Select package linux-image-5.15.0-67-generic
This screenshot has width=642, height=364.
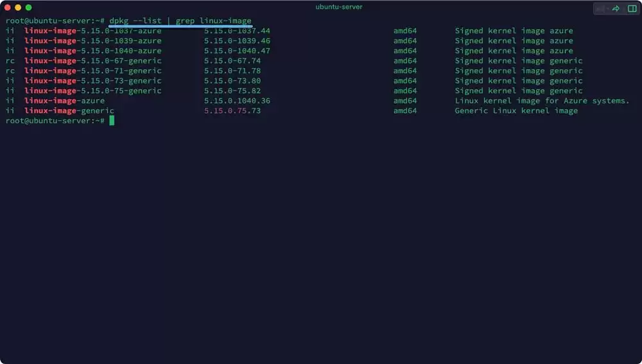(x=92, y=60)
